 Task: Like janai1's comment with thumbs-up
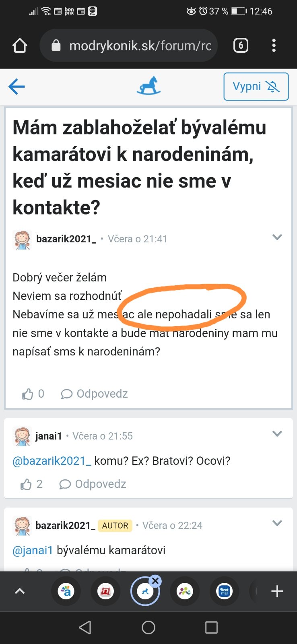[x=26, y=484]
